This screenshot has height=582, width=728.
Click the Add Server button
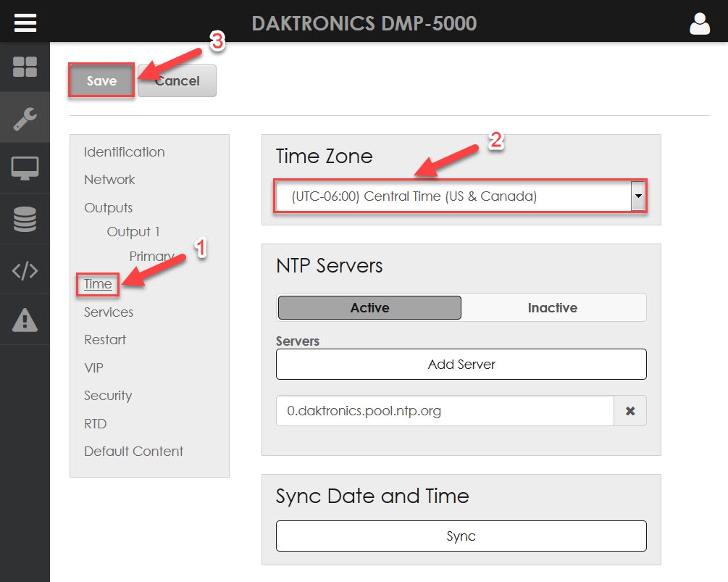pos(461,365)
